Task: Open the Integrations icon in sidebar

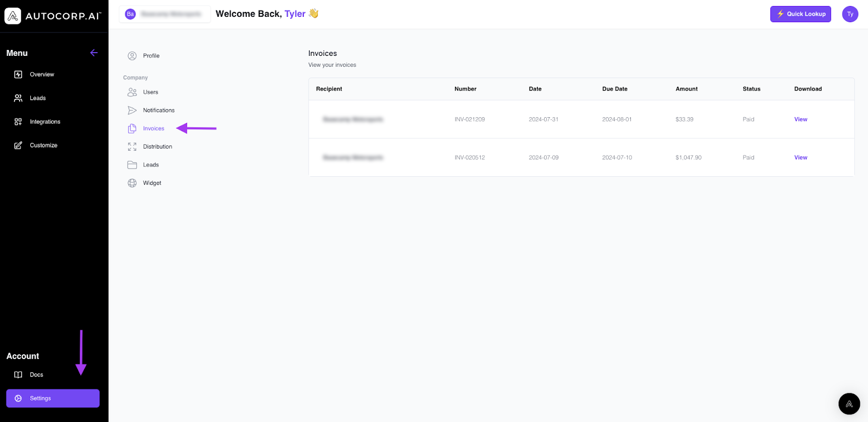Action: click(x=18, y=122)
